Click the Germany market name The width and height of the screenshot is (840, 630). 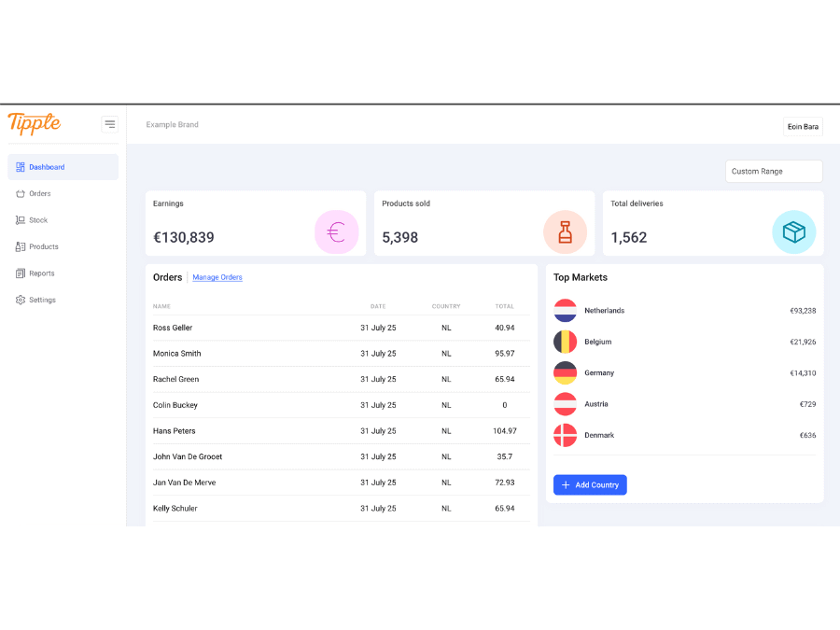(x=599, y=372)
